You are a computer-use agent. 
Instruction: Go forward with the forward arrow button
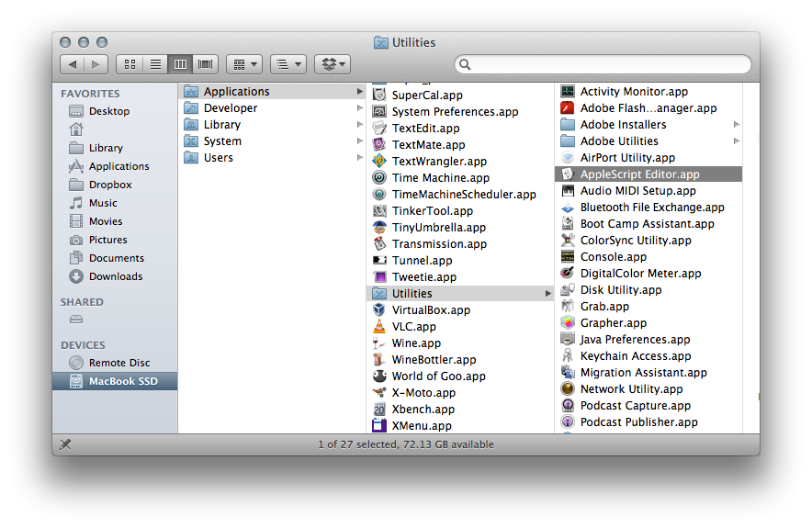96,64
